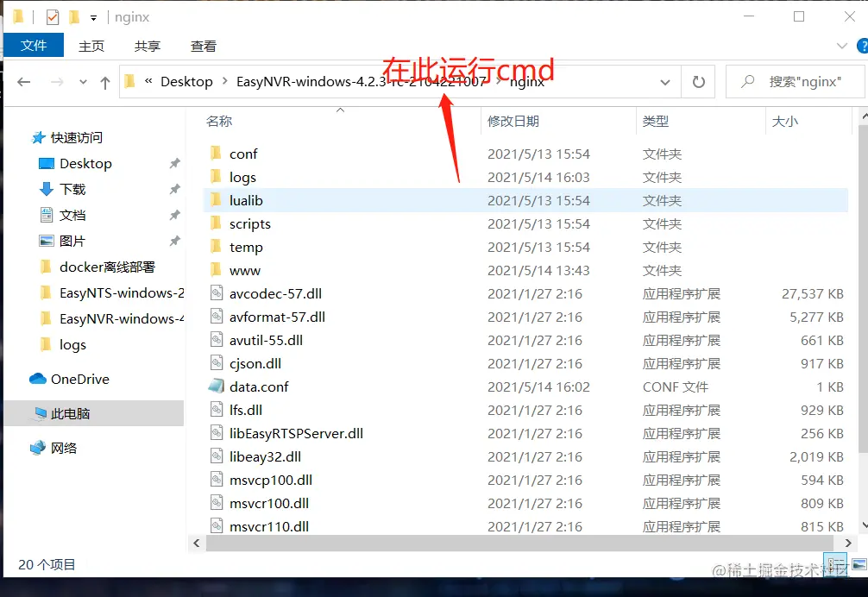Open the 文件 ribbon tab

[34, 46]
